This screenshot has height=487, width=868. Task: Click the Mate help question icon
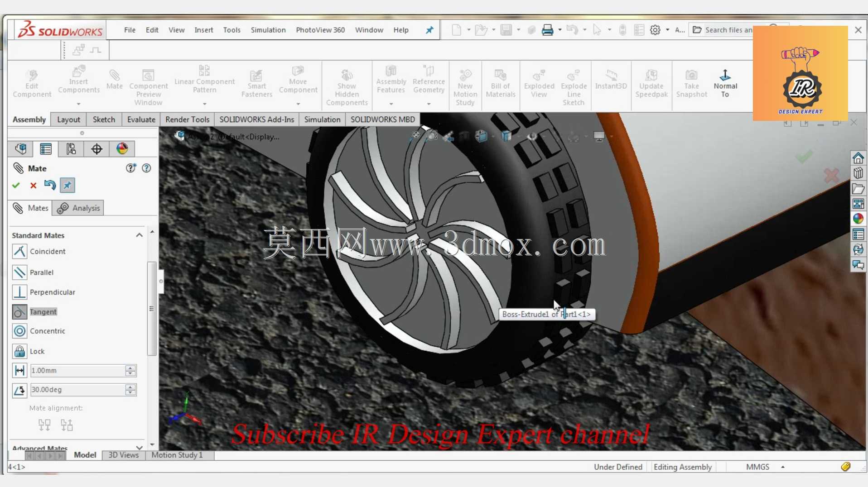coord(146,168)
